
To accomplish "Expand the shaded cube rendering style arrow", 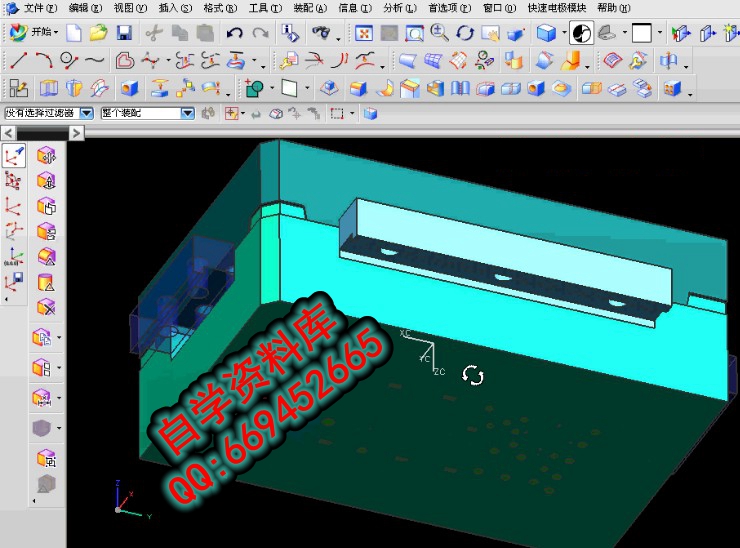I will click(x=564, y=33).
